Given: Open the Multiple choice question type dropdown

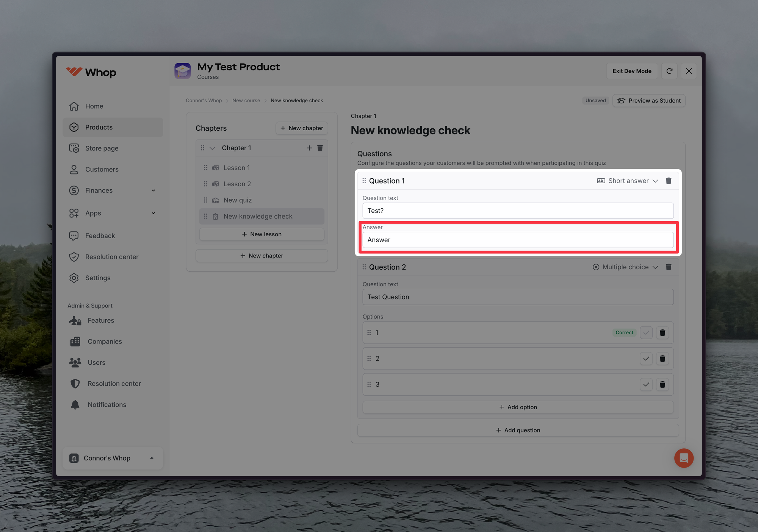Looking at the screenshot, I should pos(625,267).
